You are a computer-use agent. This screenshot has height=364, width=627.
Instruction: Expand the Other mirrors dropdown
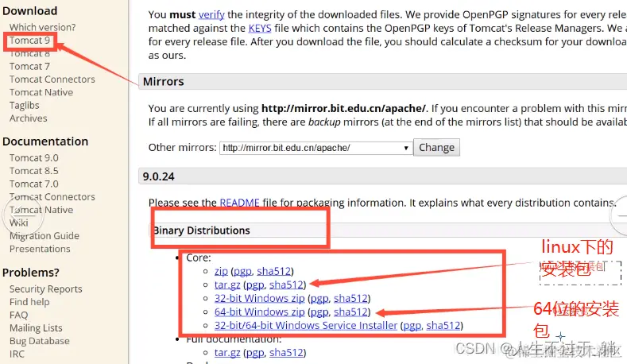(x=316, y=148)
